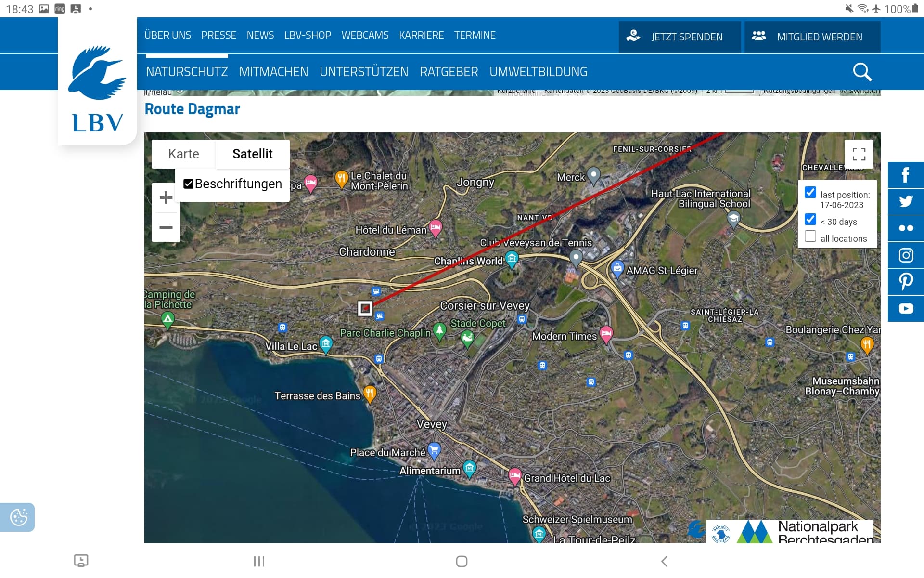Zoom out of the map
The image size is (924, 578).
(166, 227)
